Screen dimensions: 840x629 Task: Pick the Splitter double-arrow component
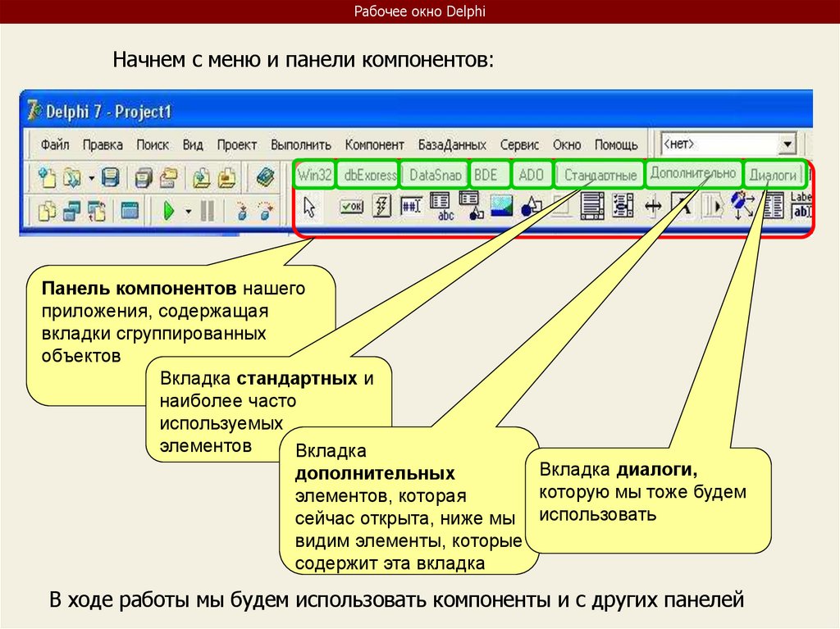click(x=653, y=207)
